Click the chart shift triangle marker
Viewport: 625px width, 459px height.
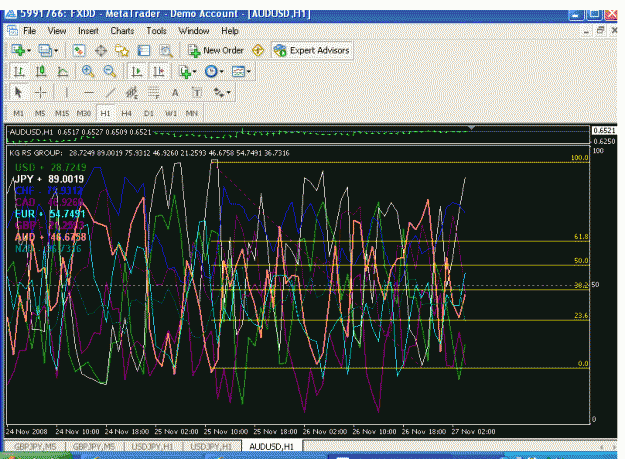tap(472, 128)
